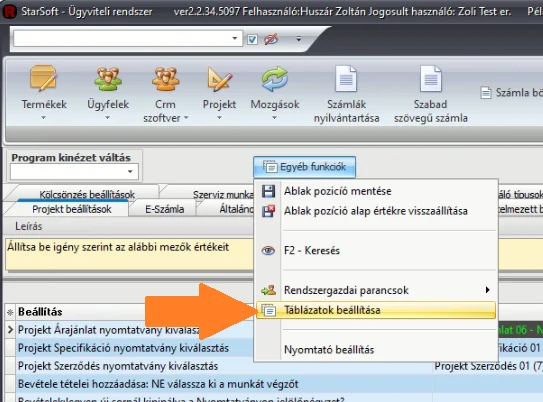Switch to the E-Számla tab
This screenshot has height=402, width=543.
(164, 209)
